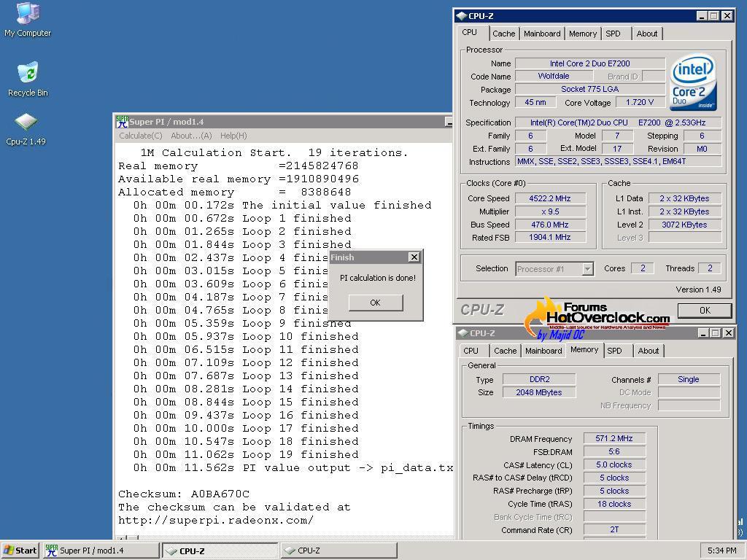
Task: Click the CAS# Latency value 5.0 clocks
Action: 614,464
